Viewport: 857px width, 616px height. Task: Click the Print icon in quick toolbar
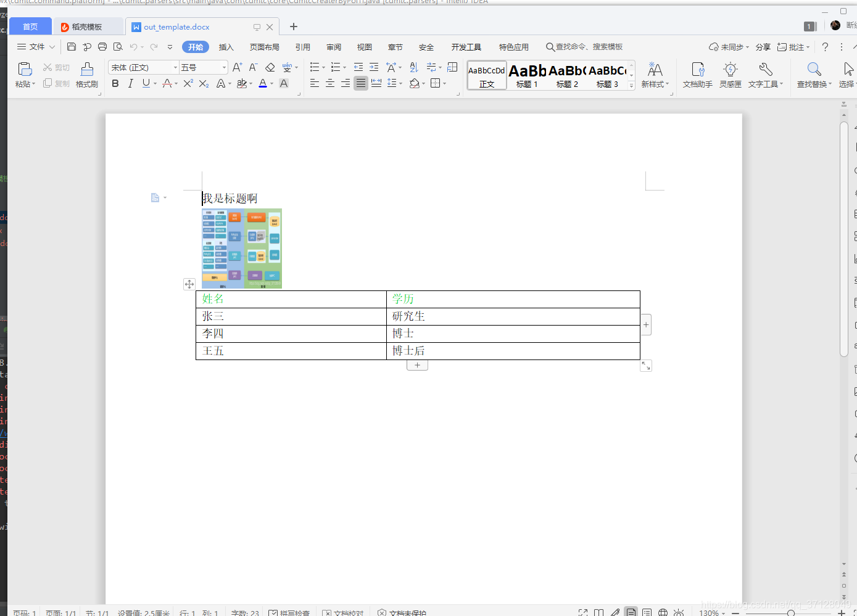point(102,47)
